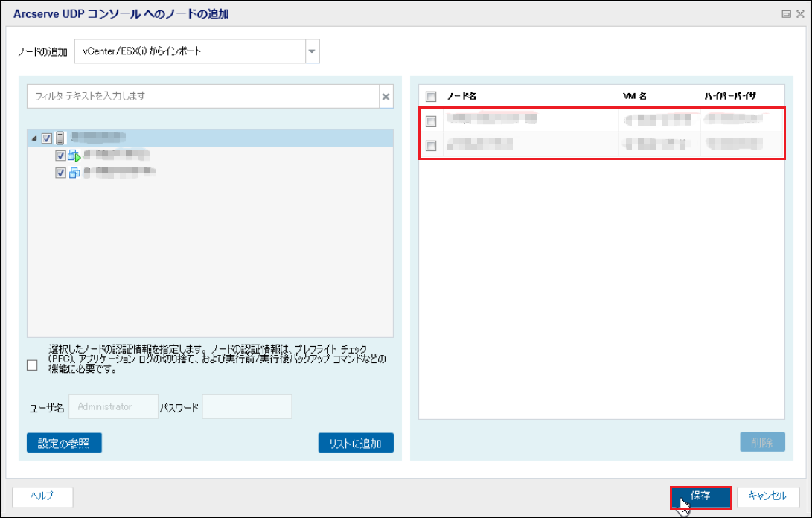
Task: Click the ノード名 column header
Action: tap(462, 96)
